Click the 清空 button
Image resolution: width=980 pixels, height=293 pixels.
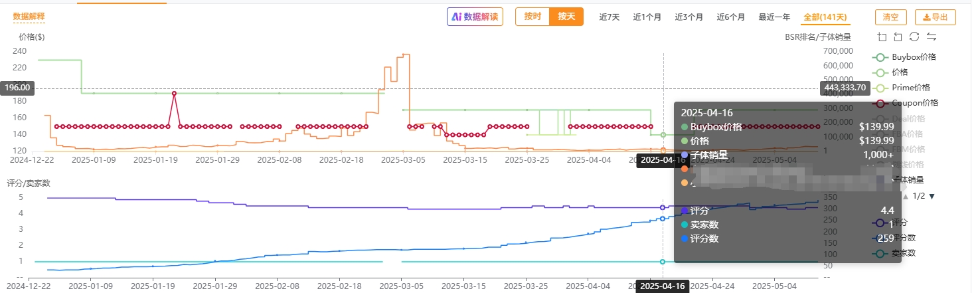click(891, 17)
